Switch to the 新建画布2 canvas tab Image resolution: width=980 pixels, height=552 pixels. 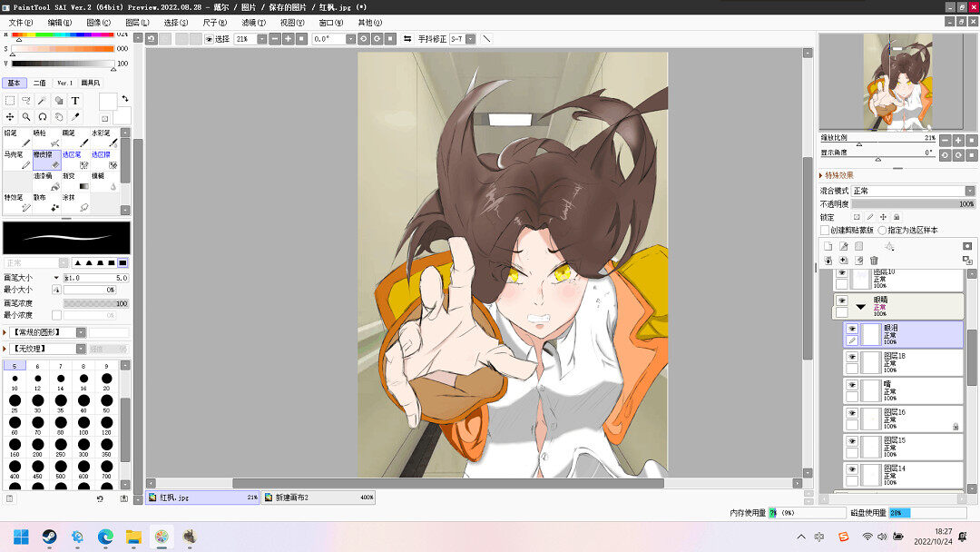318,498
